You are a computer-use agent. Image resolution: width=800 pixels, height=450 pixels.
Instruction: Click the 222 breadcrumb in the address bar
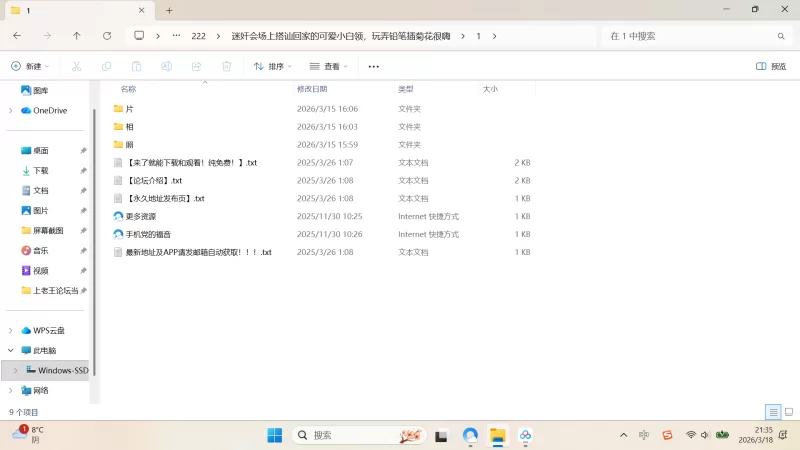click(x=198, y=35)
